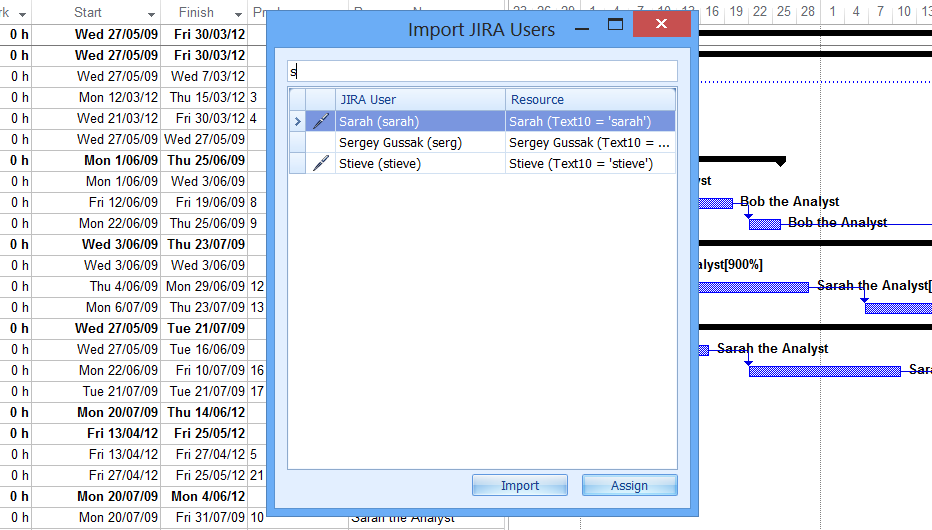Click the Resource column header
The height and width of the screenshot is (530, 932).
coord(590,100)
